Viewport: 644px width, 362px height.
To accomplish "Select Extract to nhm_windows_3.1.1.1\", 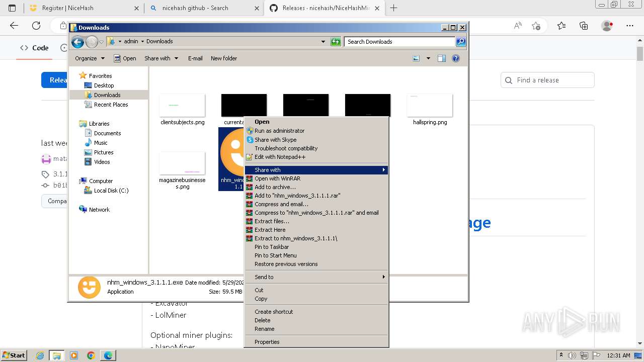I will pos(316,238).
